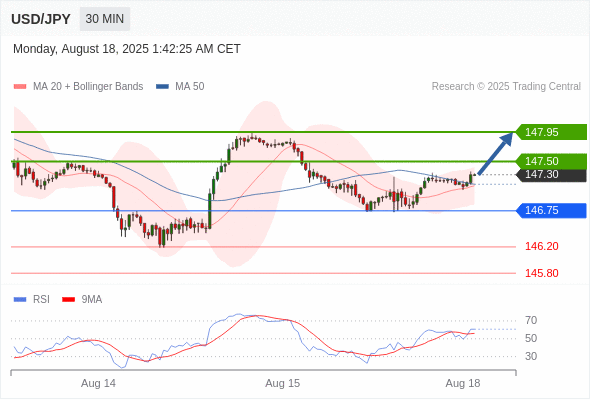590x400 pixels.
Task: Click the Aug 15 date axis label
Action: pos(283,383)
